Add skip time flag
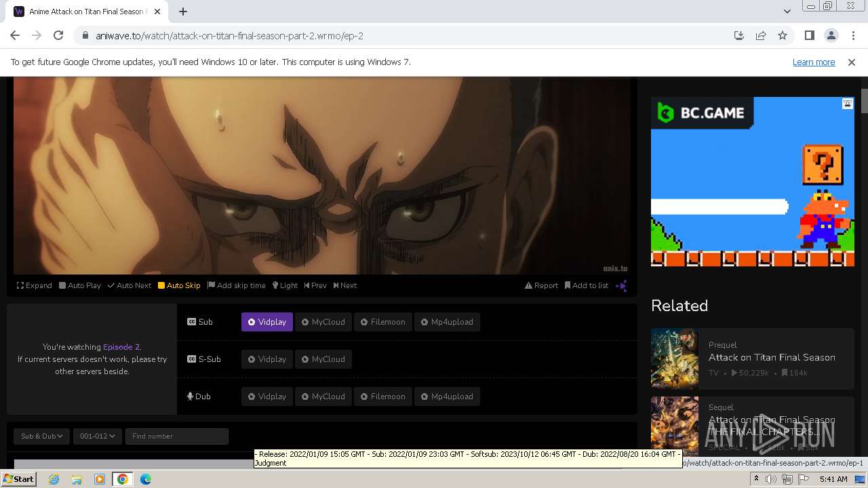The width and height of the screenshot is (868, 488). pos(237,285)
